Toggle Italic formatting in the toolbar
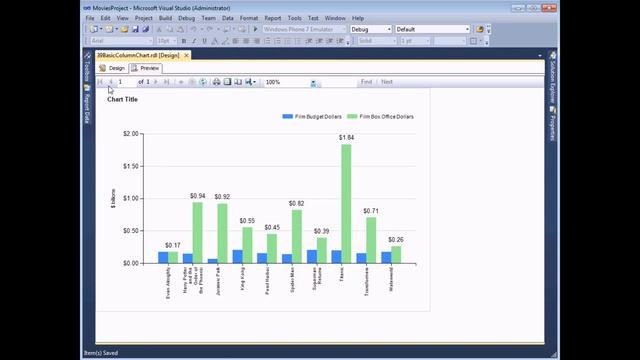This screenshot has width=640, height=360. [x=194, y=41]
